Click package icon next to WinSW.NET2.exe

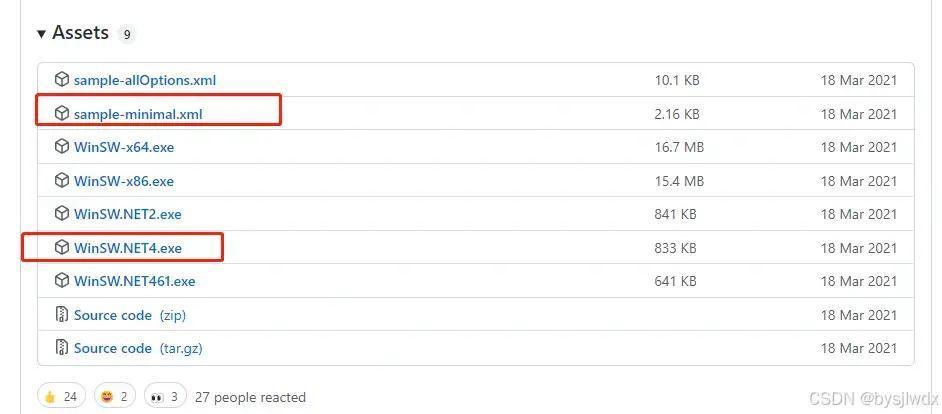(62, 213)
